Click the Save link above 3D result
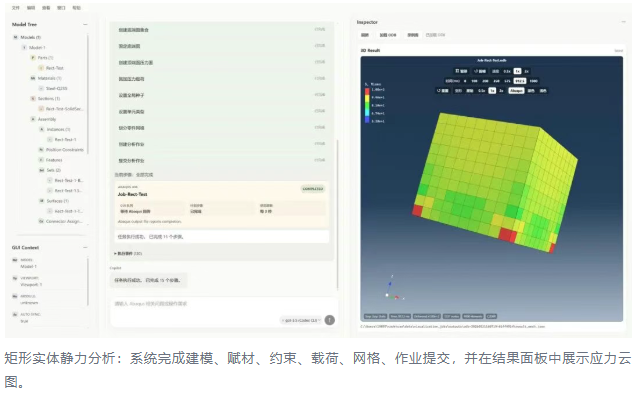Screen dimensions: 636x398 [x=619, y=51]
